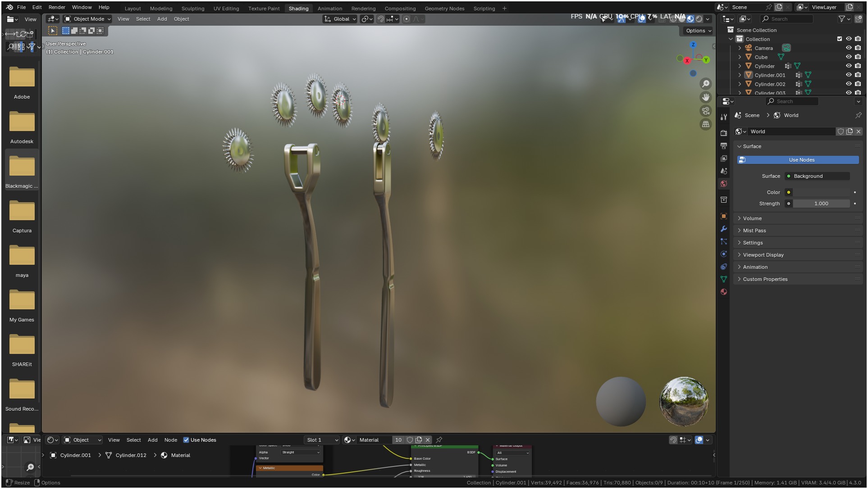Open the Modifiers wrench properties tab
Viewport: 868px width, 489px height.
pyautogui.click(x=724, y=229)
